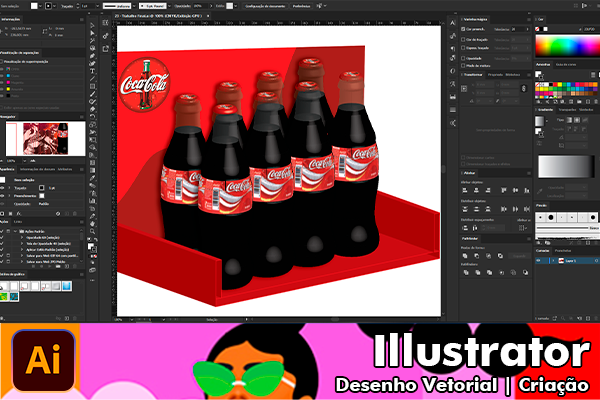
Task: Click Exclude shape mode in Pathfinder
Action: (x=500, y=256)
